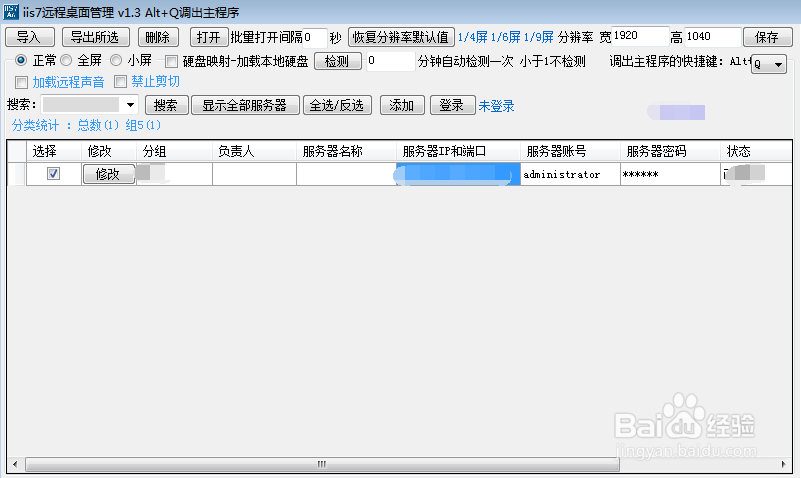Open the 未登录 link
The width and height of the screenshot is (801, 478).
pyautogui.click(x=496, y=106)
